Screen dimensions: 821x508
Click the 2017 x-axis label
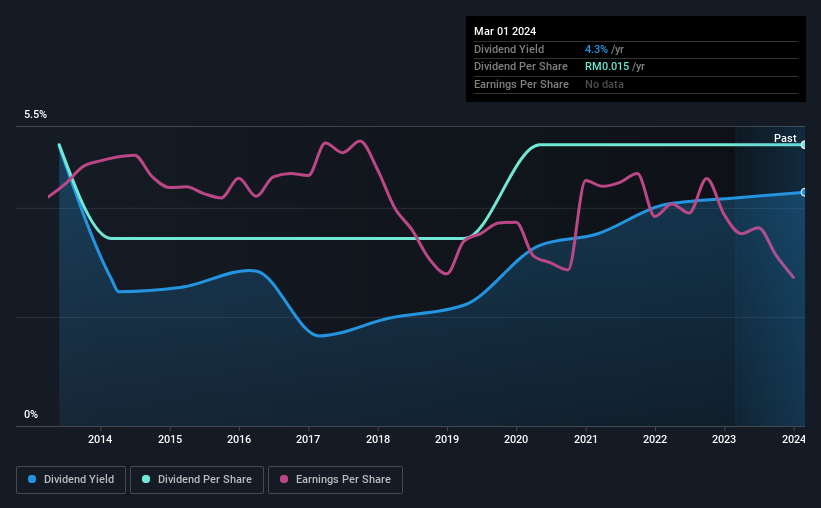click(x=308, y=439)
